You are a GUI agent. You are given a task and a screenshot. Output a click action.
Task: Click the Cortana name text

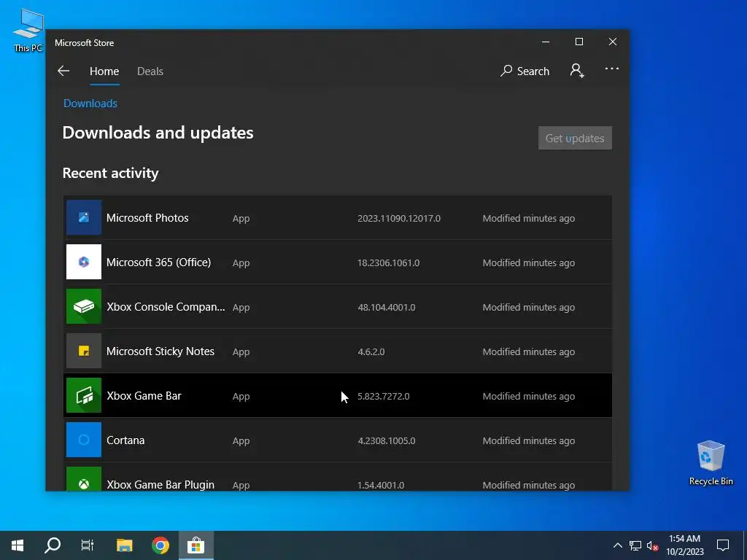click(x=125, y=440)
